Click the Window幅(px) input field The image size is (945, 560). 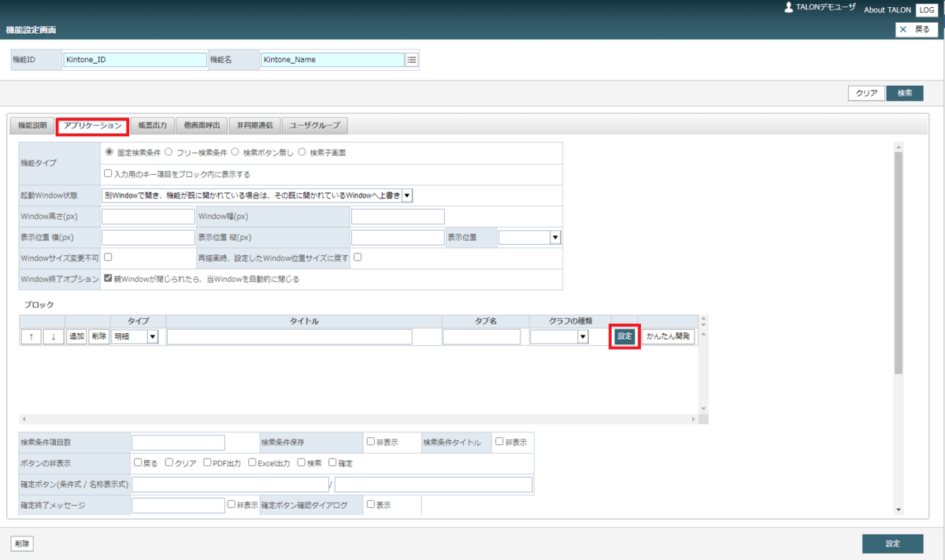tap(398, 217)
